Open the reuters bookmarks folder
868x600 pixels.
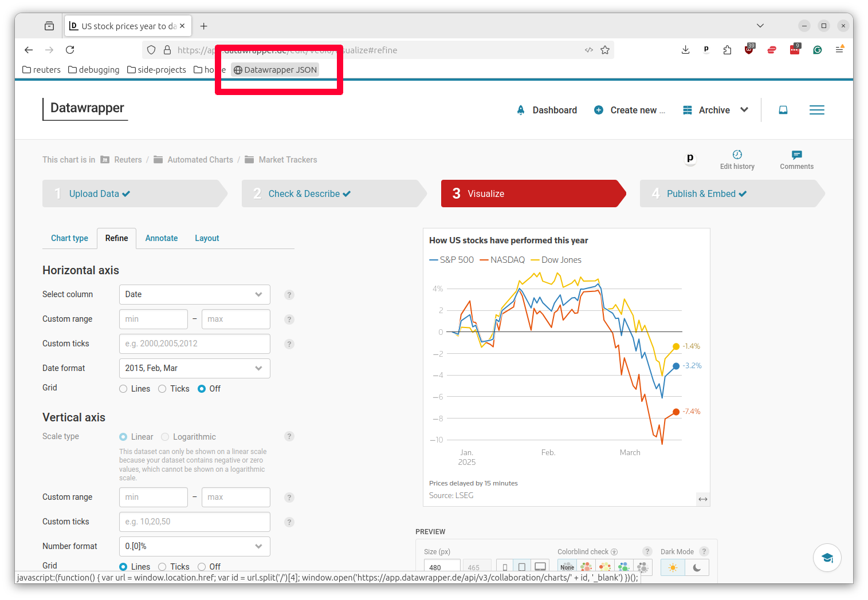click(41, 70)
